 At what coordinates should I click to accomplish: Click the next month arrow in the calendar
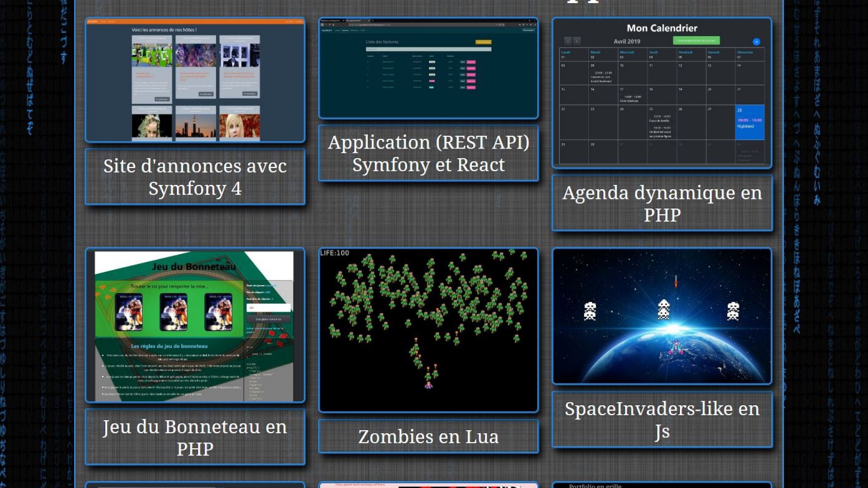(x=577, y=41)
